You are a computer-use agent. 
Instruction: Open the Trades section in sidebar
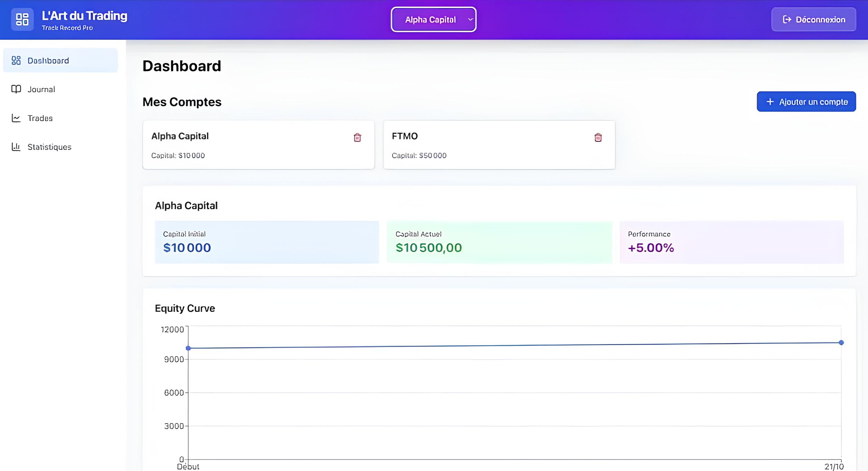(x=40, y=118)
